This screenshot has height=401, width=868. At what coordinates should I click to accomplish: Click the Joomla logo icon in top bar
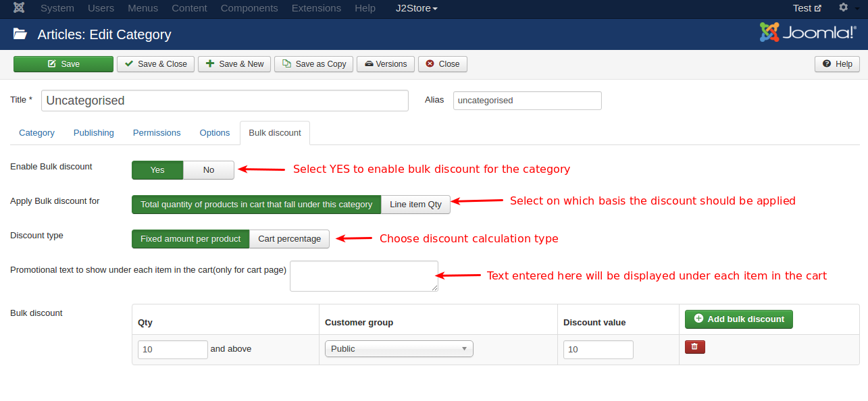20,8
